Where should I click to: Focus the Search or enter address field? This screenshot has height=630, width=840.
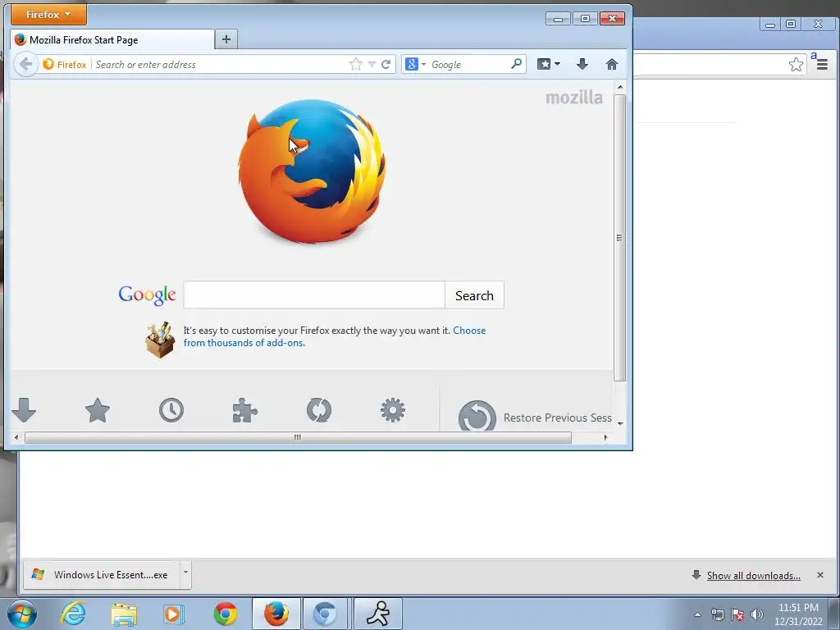pos(220,64)
